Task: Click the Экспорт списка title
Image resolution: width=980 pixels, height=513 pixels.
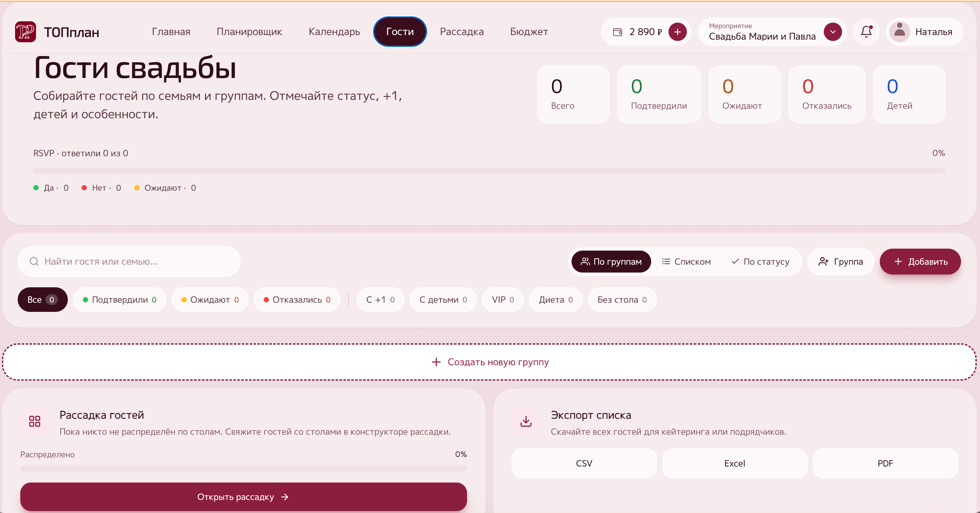Action: point(591,415)
